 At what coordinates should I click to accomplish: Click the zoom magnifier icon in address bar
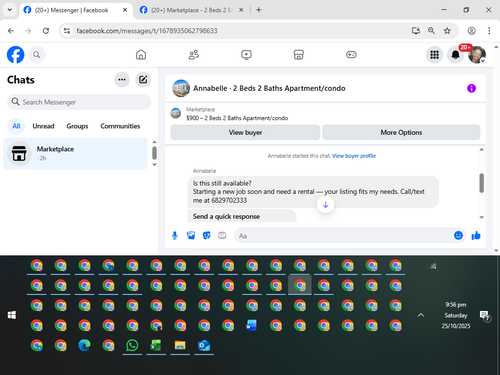pos(431,31)
